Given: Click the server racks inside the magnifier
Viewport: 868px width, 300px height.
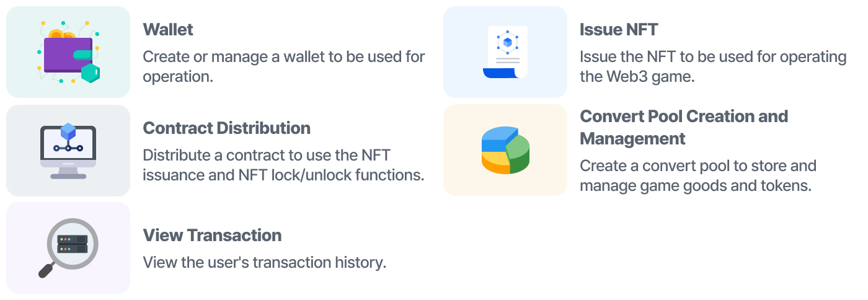Looking at the screenshot, I should [x=73, y=244].
